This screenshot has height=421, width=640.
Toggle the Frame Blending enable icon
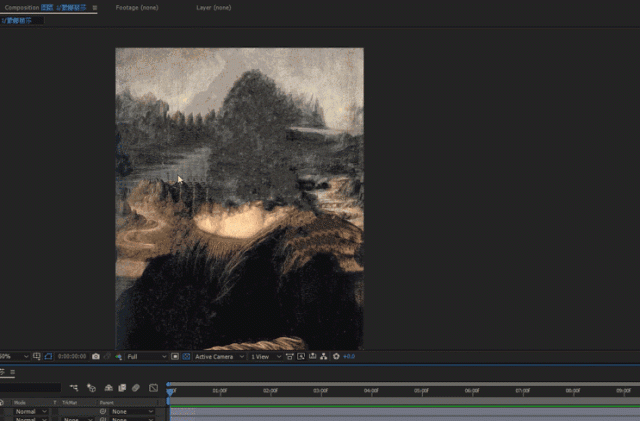click(122, 388)
